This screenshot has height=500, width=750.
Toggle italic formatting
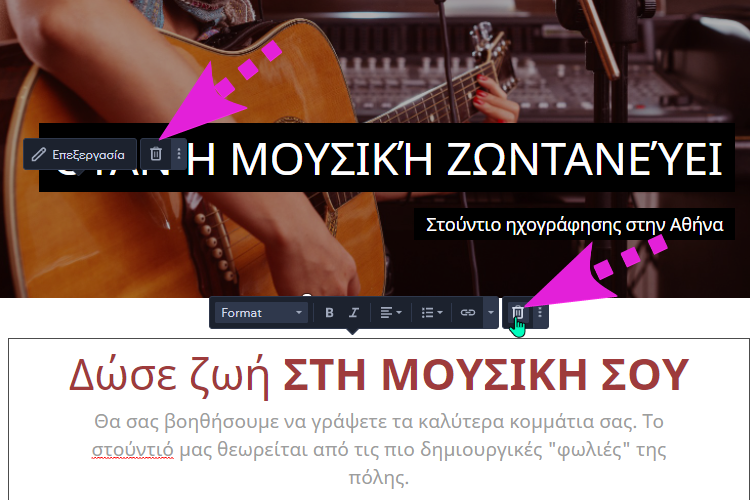[x=353, y=313]
